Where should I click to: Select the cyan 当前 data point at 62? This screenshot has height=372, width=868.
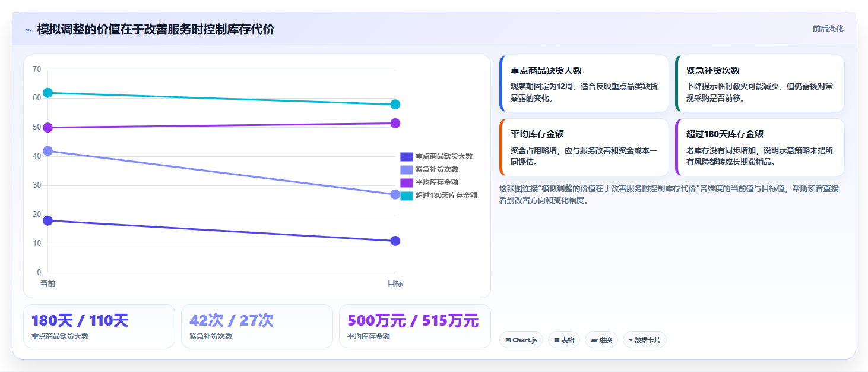click(48, 93)
